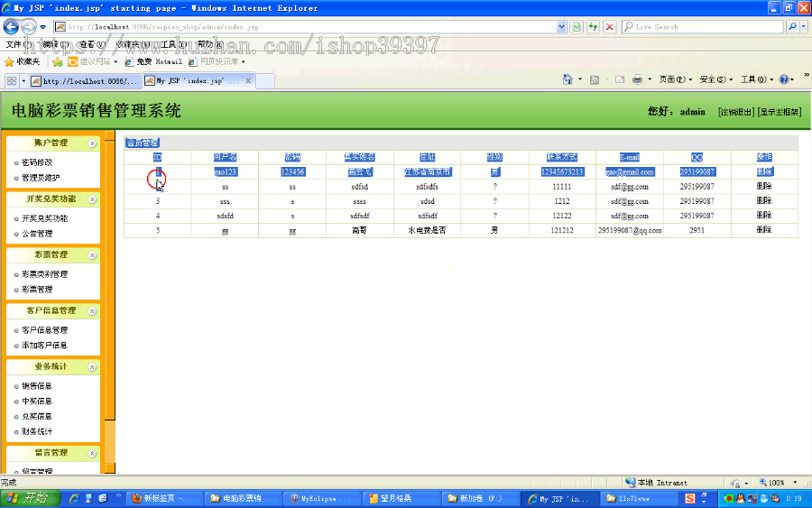Click the 显示主框架 link
The height and width of the screenshot is (508, 812).
780,112
